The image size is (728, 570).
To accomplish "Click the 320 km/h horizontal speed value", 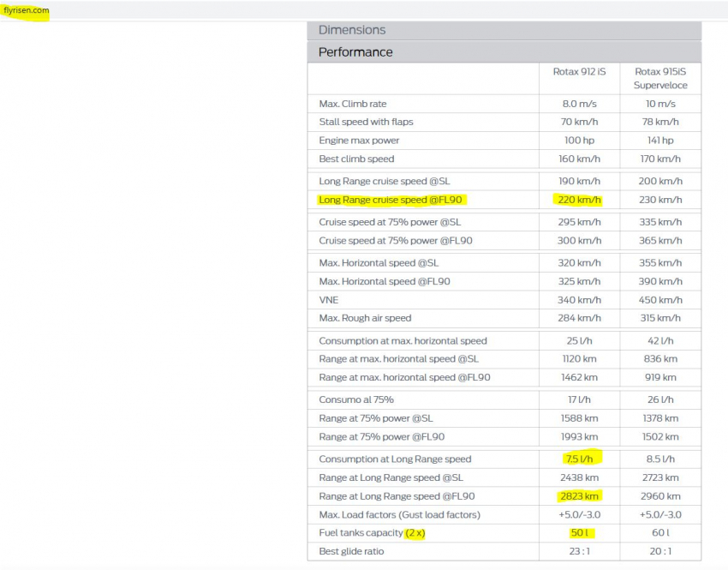I will click(579, 263).
